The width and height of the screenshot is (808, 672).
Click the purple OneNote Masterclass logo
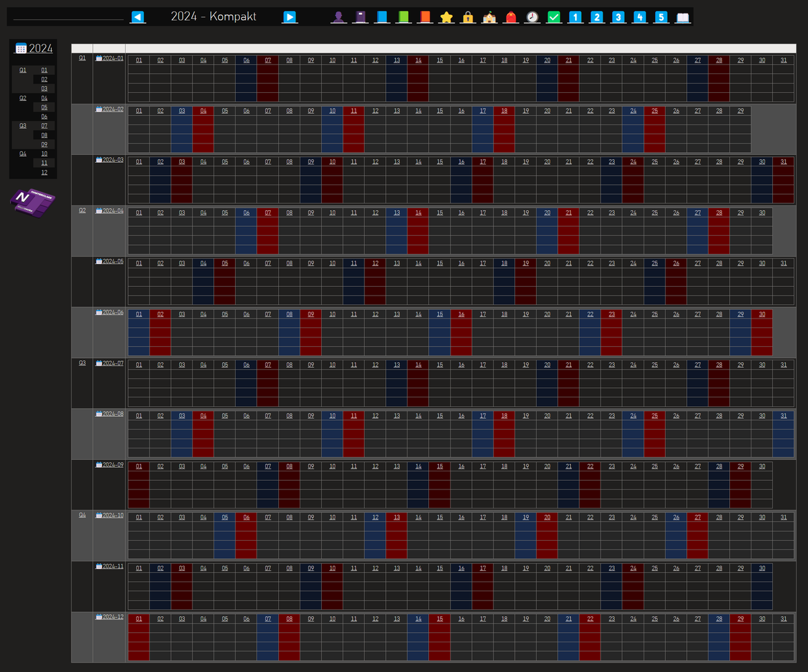(x=33, y=203)
